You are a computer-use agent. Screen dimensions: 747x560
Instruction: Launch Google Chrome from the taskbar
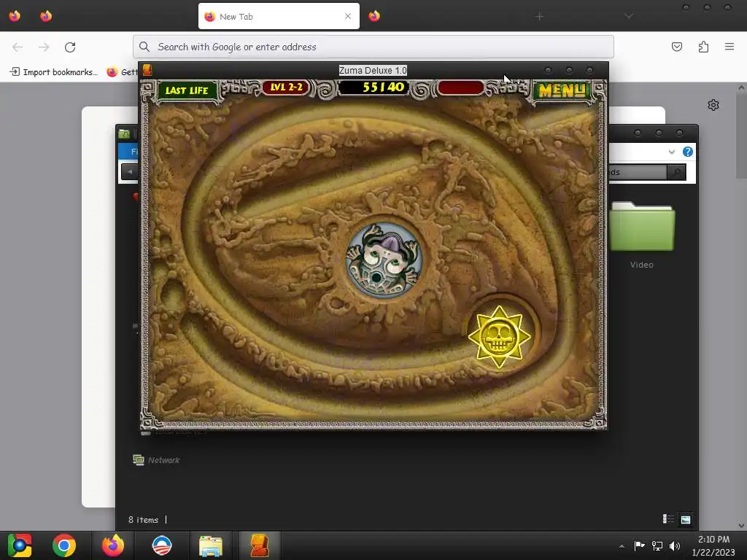[64, 545]
